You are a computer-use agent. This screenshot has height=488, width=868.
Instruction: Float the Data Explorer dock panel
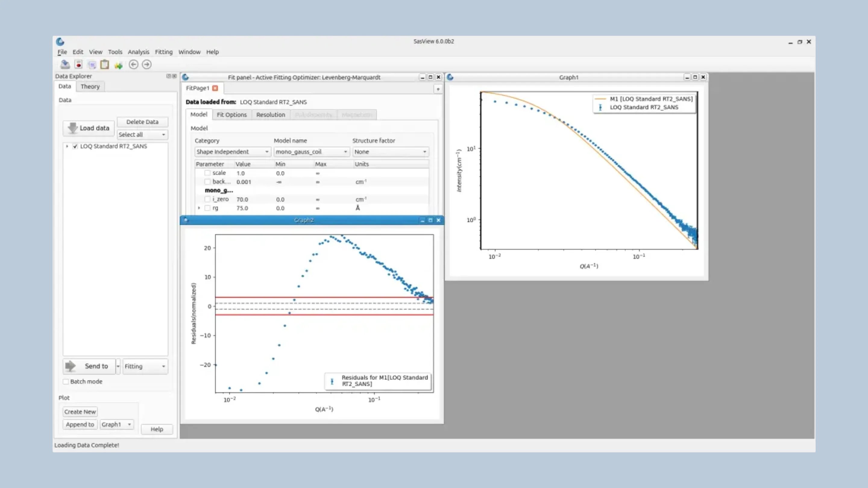(168, 76)
